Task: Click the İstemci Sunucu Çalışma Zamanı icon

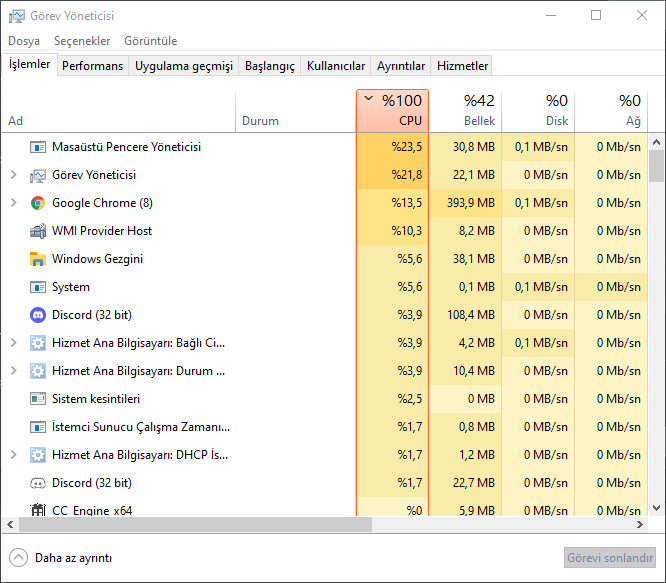Action: point(38,427)
